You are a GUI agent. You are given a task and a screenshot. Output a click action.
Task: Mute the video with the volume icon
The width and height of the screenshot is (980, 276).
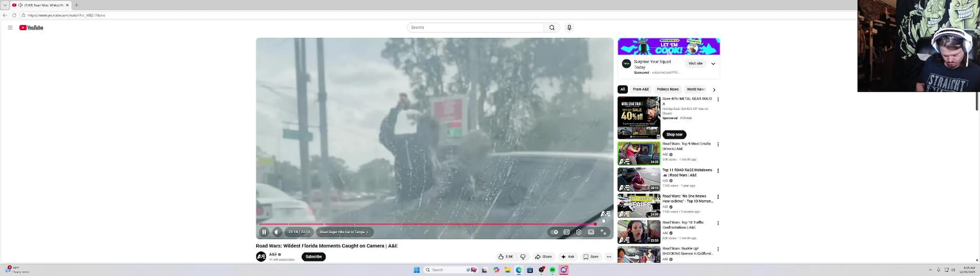(277, 232)
